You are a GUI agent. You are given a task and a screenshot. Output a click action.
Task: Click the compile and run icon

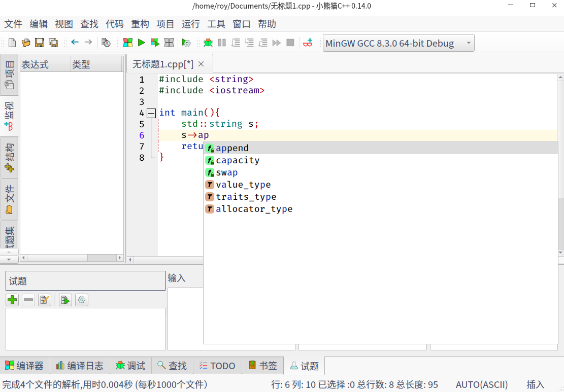click(x=155, y=43)
